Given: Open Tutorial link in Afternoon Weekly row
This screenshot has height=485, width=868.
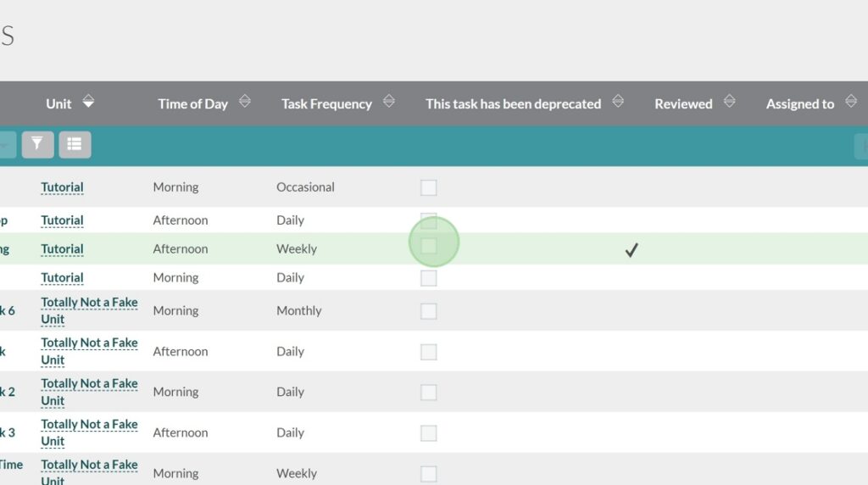Looking at the screenshot, I should [x=62, y=249].
